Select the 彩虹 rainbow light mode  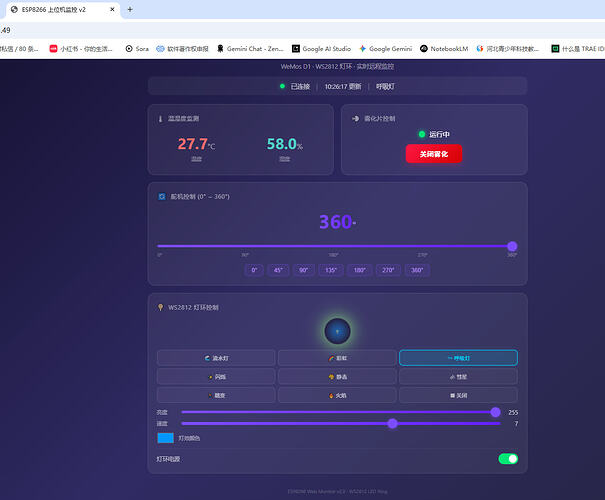point(338,358)
